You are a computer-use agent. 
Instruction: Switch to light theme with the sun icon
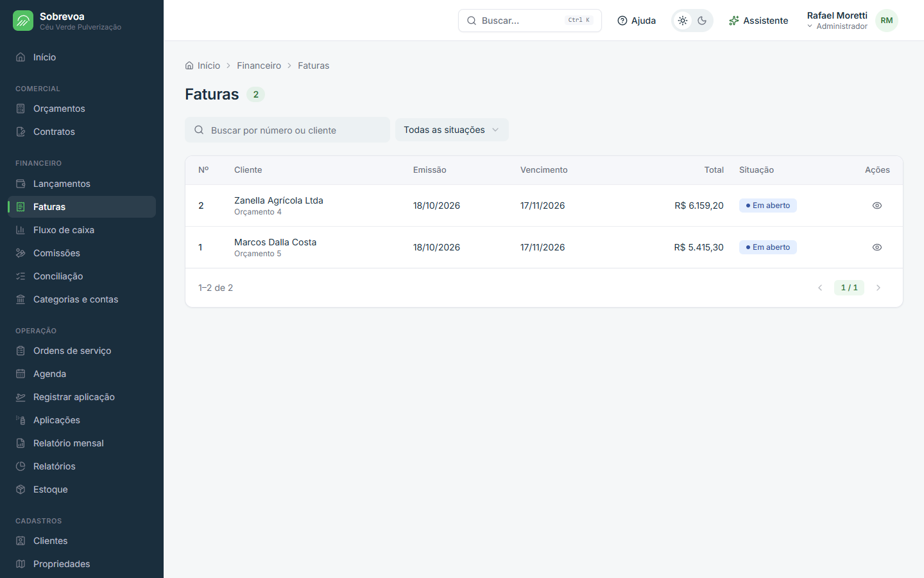683,21
